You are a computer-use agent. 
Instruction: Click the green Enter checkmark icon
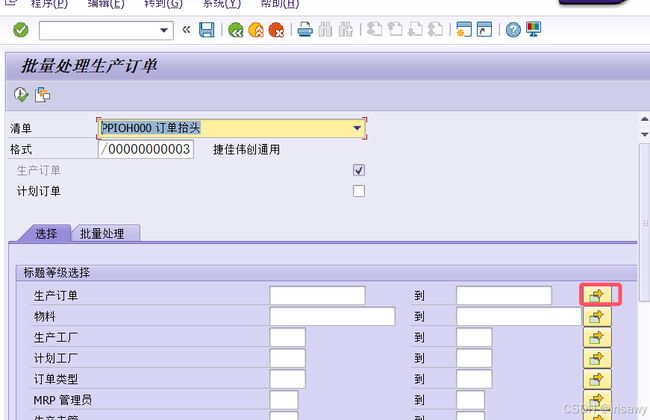[x=21, y=30]
